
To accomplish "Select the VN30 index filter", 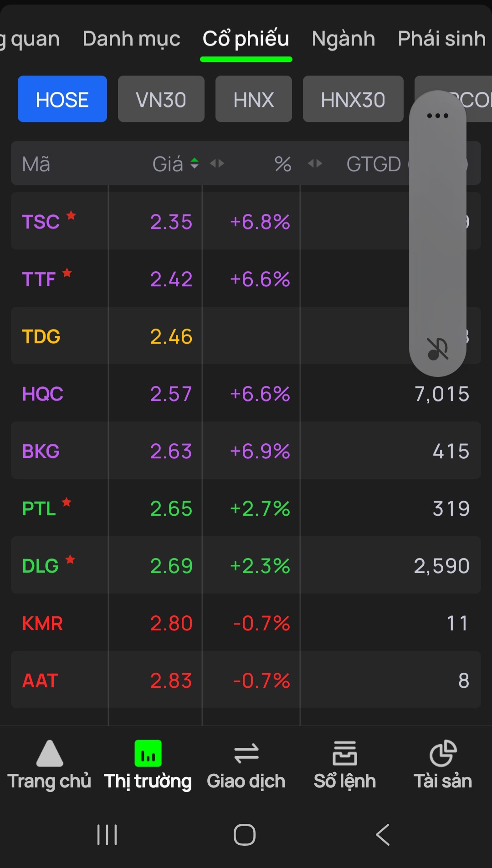I will (x=161, y=99).
